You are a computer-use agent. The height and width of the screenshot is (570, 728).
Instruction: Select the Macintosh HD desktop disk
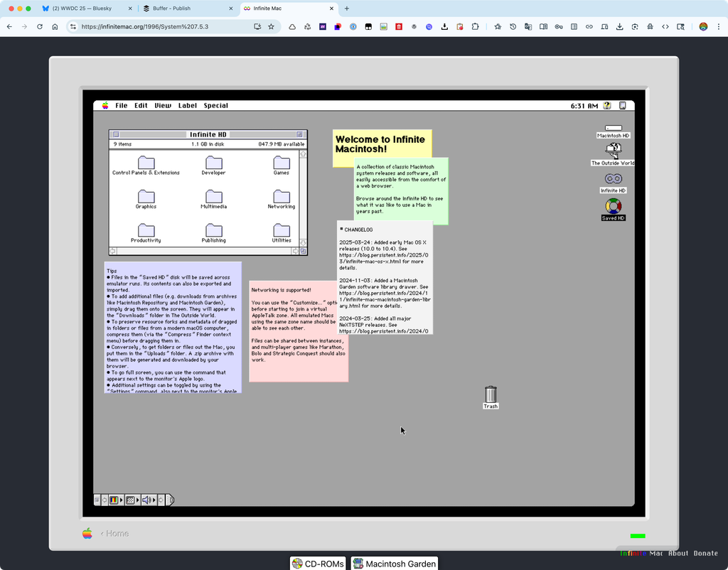pyautogui.click(x=613, y=131)
